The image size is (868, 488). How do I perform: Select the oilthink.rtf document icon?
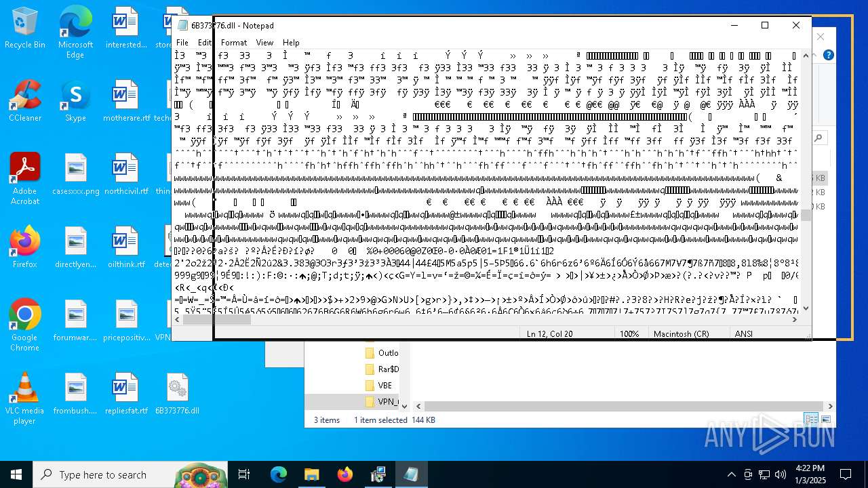(x=126, y=247)
